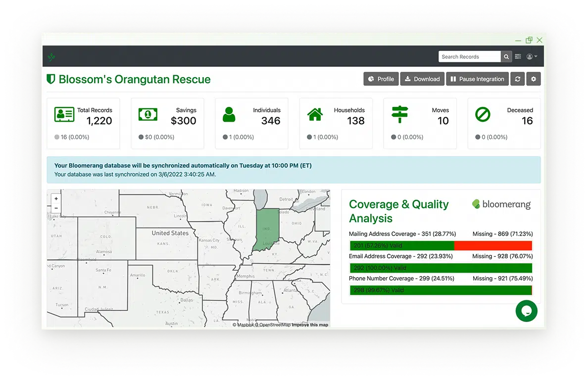The image size is (588, 380).
Task: Open the settings gear button
Action: click(533, 79)
